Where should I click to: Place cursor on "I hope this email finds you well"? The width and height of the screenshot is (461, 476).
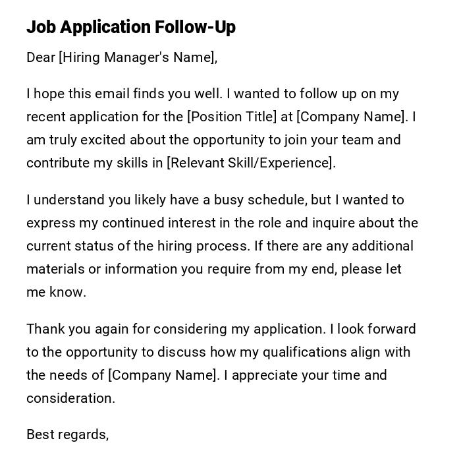(111, 94)
